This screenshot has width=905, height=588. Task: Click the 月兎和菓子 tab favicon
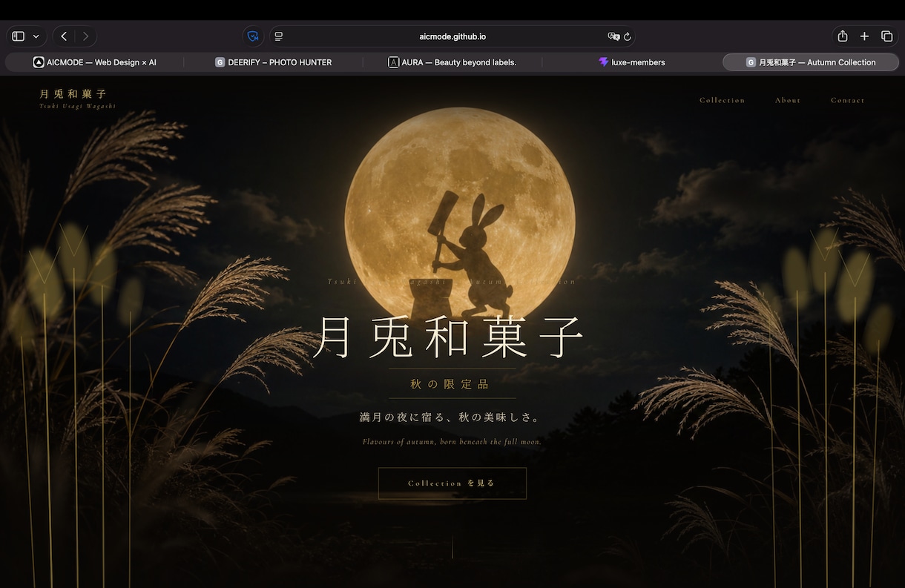(x=751, y=62)
